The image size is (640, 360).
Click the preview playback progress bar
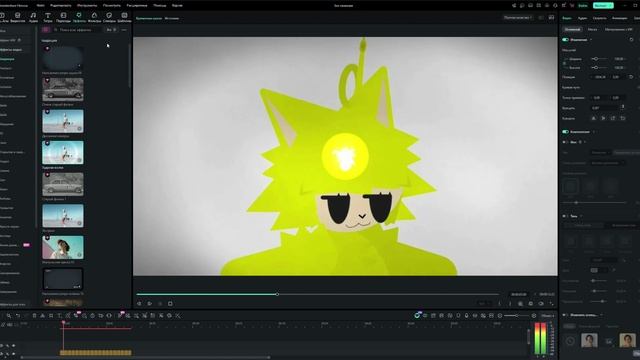[318, 294]
